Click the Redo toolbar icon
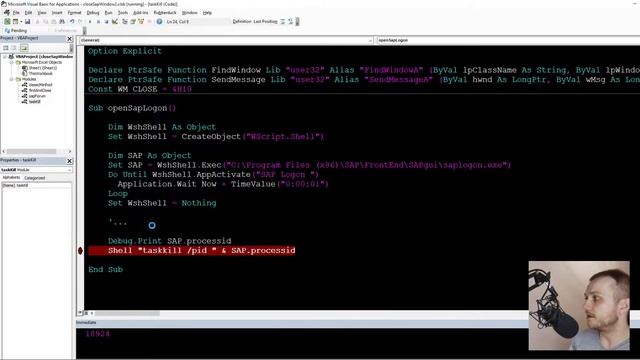Screen dimensions: 640x360 [80, 21]
